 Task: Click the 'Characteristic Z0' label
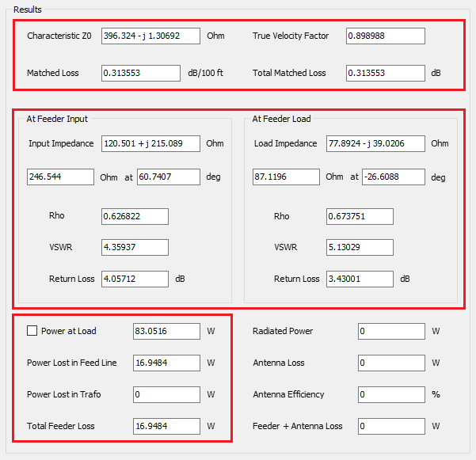point(59,36)
